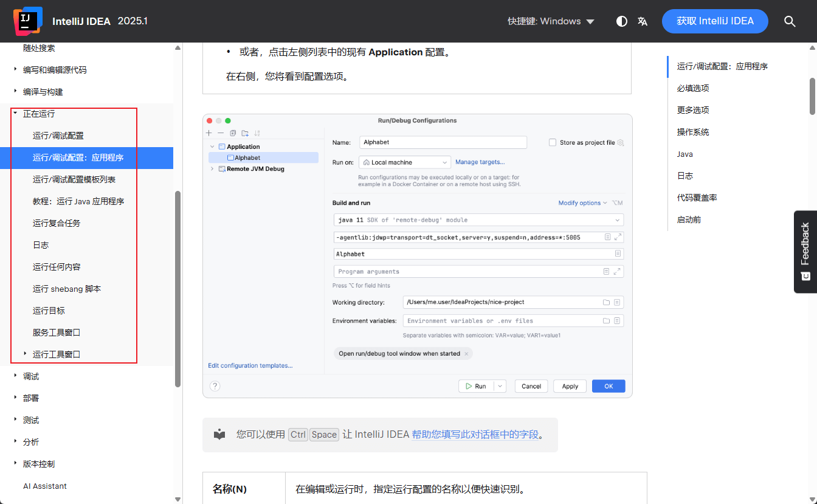Toggle the Store as project file checkbox
Viewport: 817px width, 504px height.
tap(553, 142)
